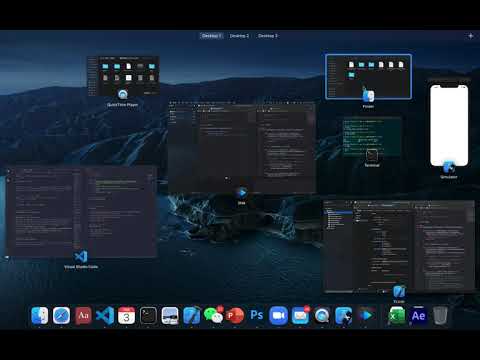The image size is (480, 360).
Task: Switch to the Desktop 2 space
Action: (239, 36)
